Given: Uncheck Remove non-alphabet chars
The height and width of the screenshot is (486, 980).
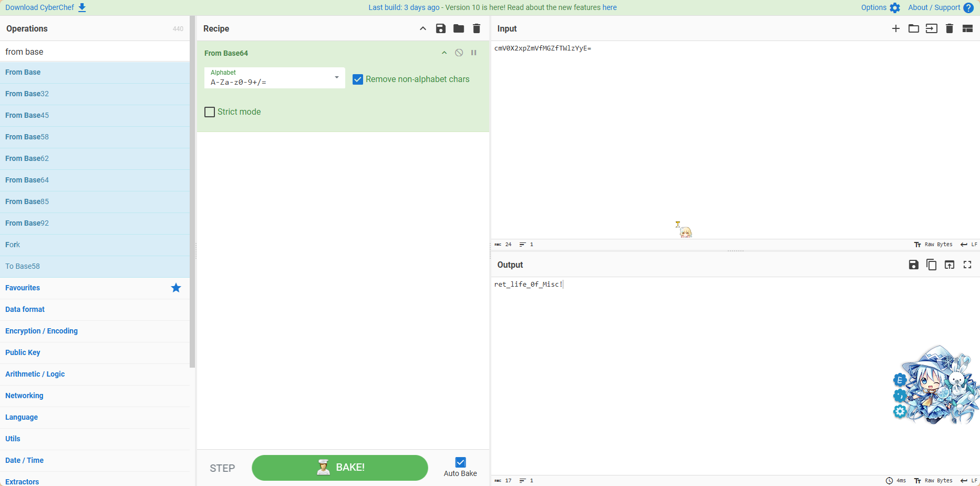Looking at the screenshot, I should pyautogui.click(x=358, y=79).
